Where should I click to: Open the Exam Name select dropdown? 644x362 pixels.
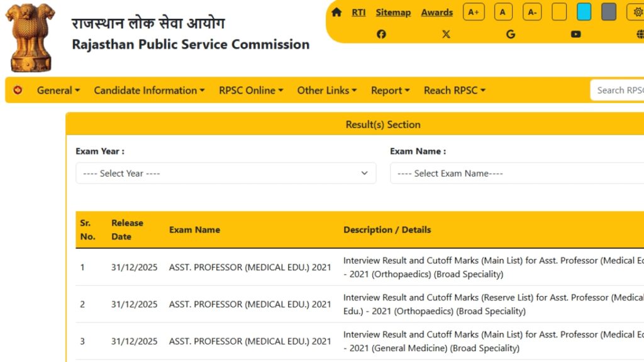(x=517, y=173)
